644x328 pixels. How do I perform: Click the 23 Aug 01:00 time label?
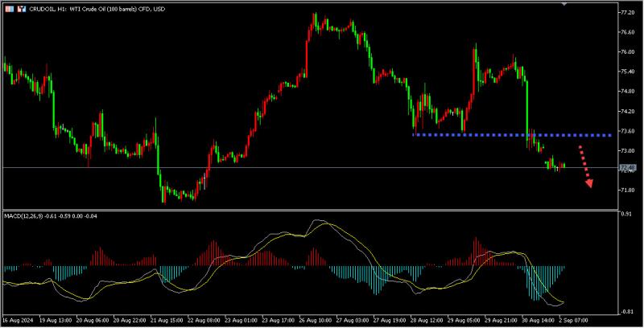click(241, 320)
